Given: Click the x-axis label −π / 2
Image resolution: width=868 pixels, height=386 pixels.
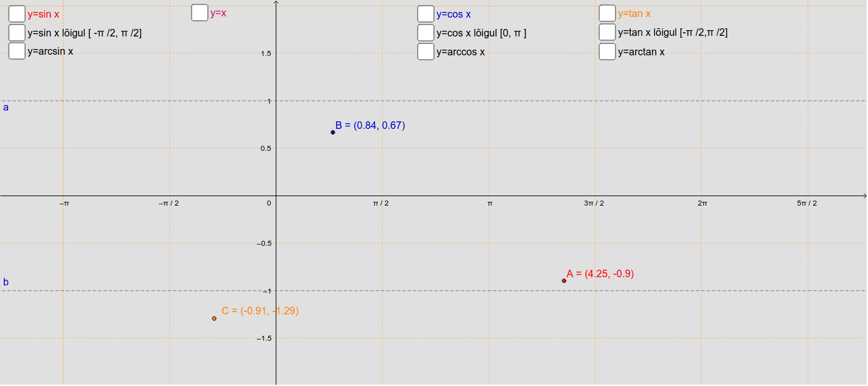Looking at the screenshot, I should coord(168,203).
